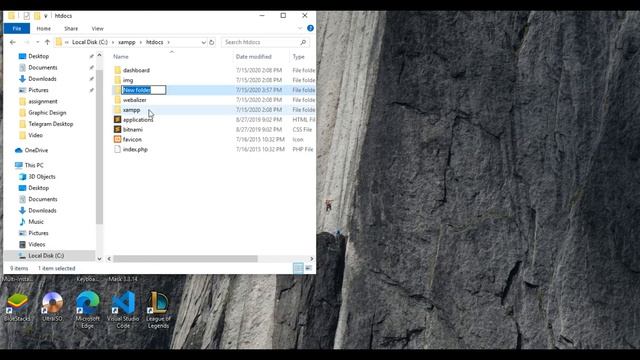Click the horizontal scrollbar thumb

point(185,259)
